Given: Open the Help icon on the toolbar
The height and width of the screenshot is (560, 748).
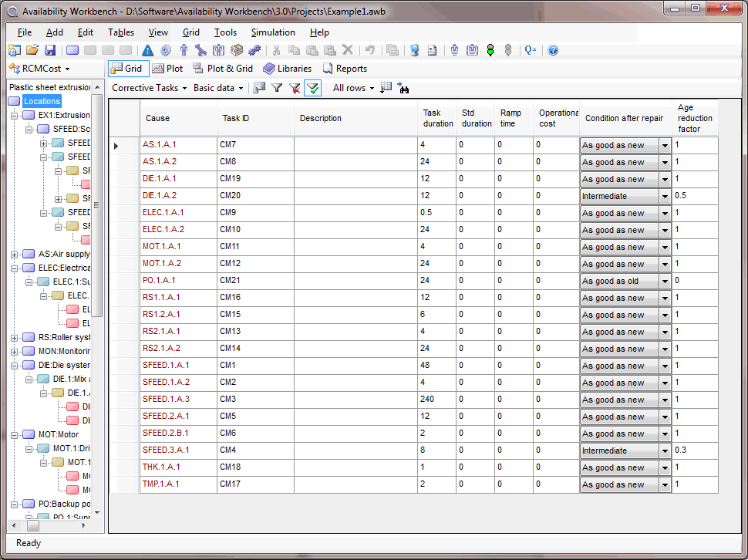Looking at the screenshot, I should click(x=553, y=50).
